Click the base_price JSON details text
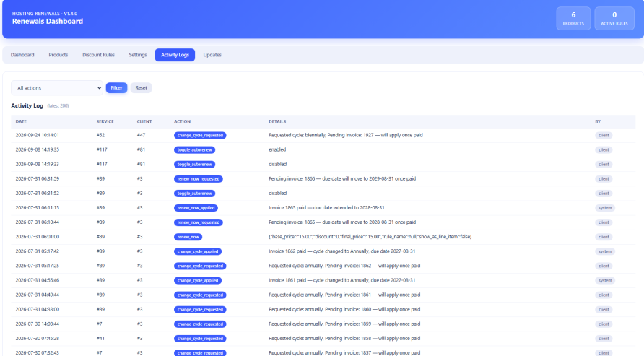The width and height of the screenshot is (644, 356). point(370,237)
